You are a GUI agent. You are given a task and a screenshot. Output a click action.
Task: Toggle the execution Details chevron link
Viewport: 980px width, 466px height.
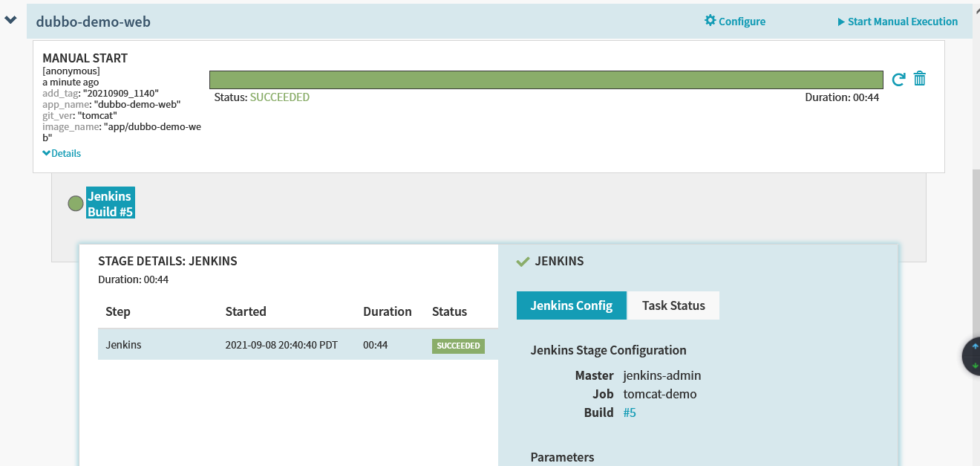point(62,153)
